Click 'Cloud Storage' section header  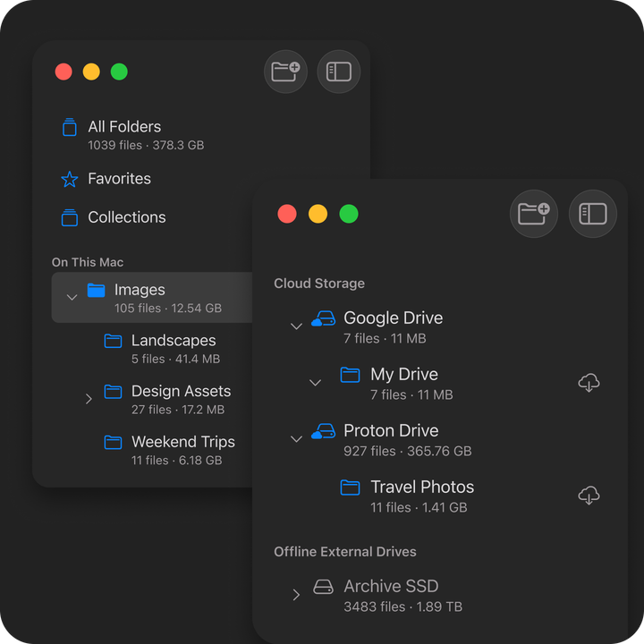click(x=319, y=284)
